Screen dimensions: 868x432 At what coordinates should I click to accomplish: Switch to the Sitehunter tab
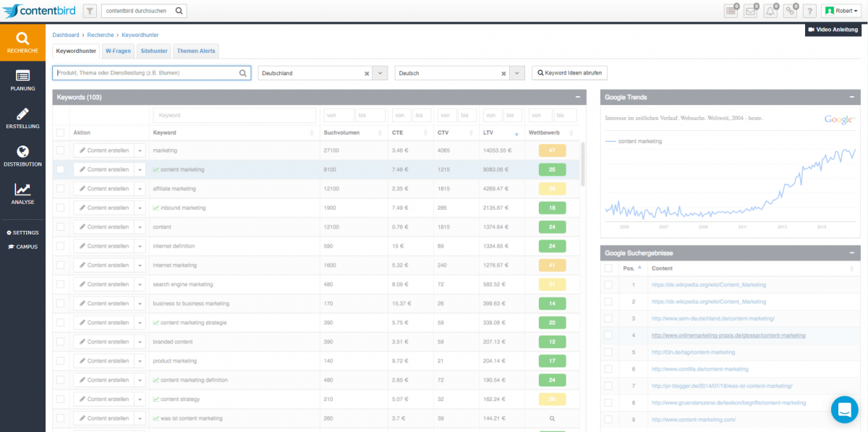point(154,51)
